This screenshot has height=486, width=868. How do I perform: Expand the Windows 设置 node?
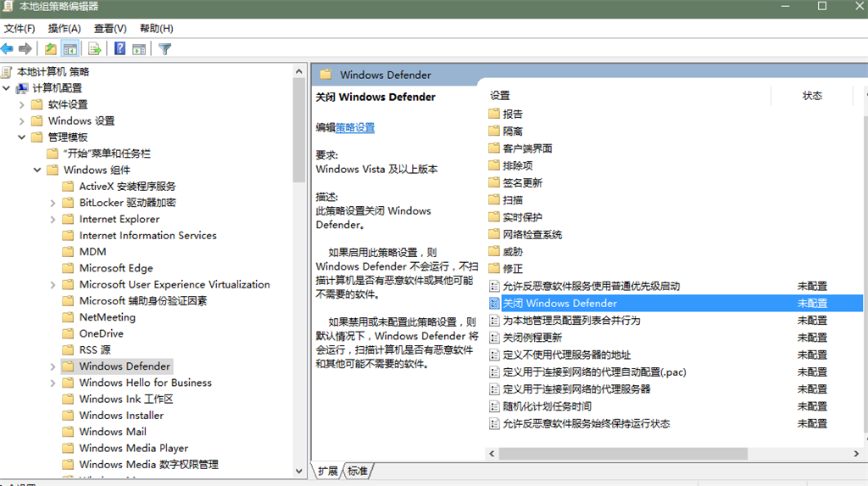(x=21, y=120)
